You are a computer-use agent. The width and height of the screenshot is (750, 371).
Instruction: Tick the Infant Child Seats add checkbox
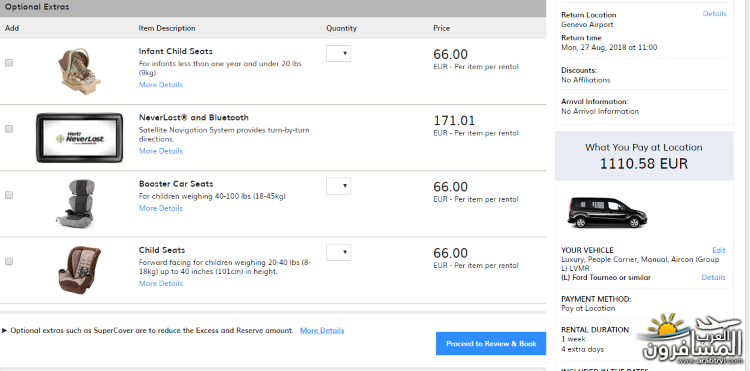pyautogui.click(x=9, y=63)
